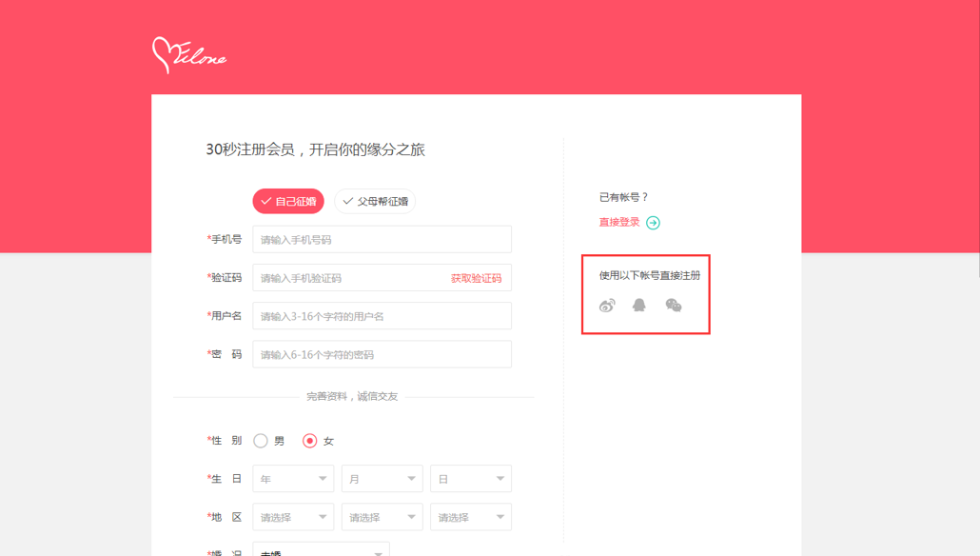Select the 父母帮征婚 option

(x=375, y=202)
